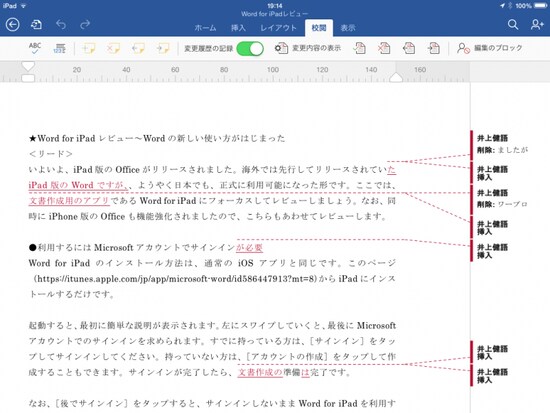Tap the document title ★Word for iPad レビュー

coord(156,138)
